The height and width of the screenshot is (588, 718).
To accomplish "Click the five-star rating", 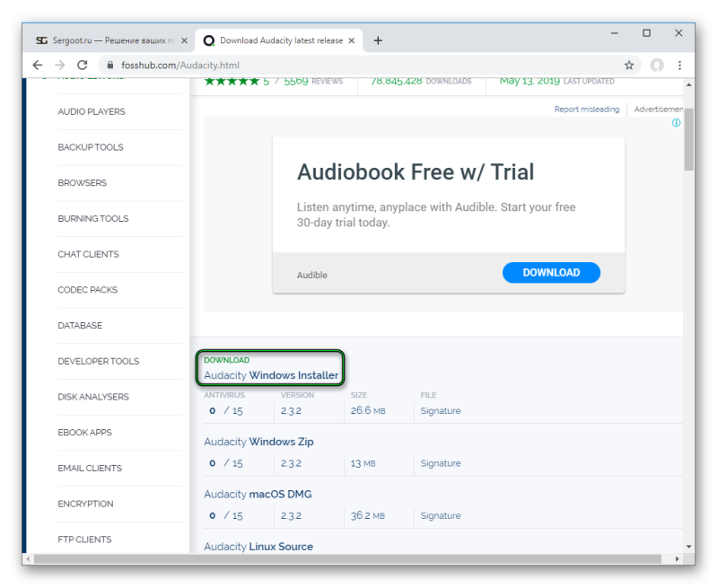I will pyautogui.click(x=232, y=82).
